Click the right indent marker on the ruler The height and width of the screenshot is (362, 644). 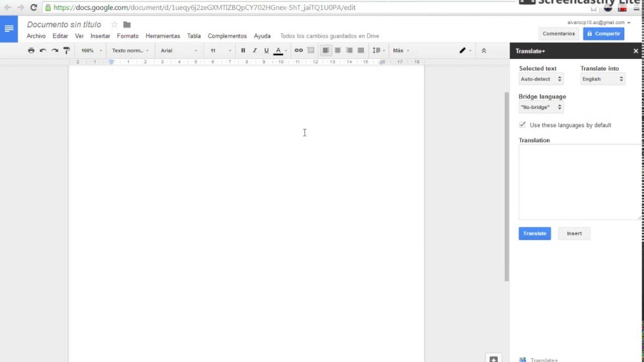[x=382, y=62]
